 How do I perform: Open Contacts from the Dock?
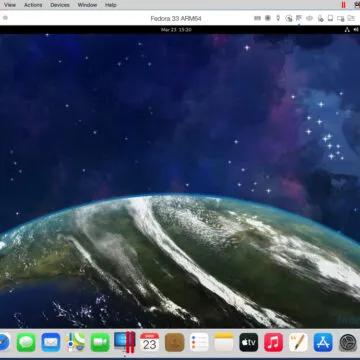click(x=174, y=342)
